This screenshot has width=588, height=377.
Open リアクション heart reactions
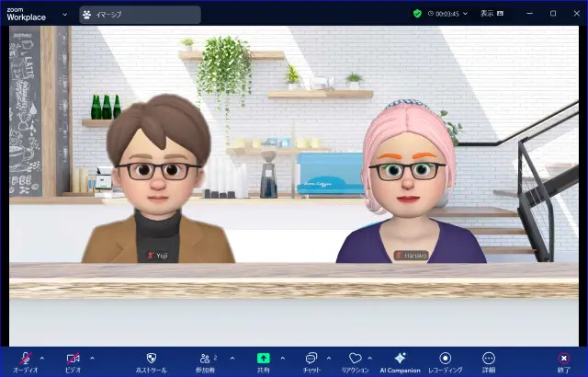[355, 359]
